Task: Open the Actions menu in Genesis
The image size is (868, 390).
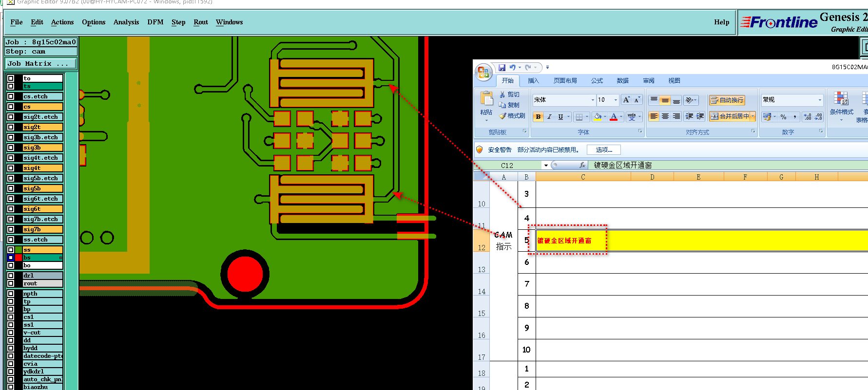Action: click(x=62, y=22)
